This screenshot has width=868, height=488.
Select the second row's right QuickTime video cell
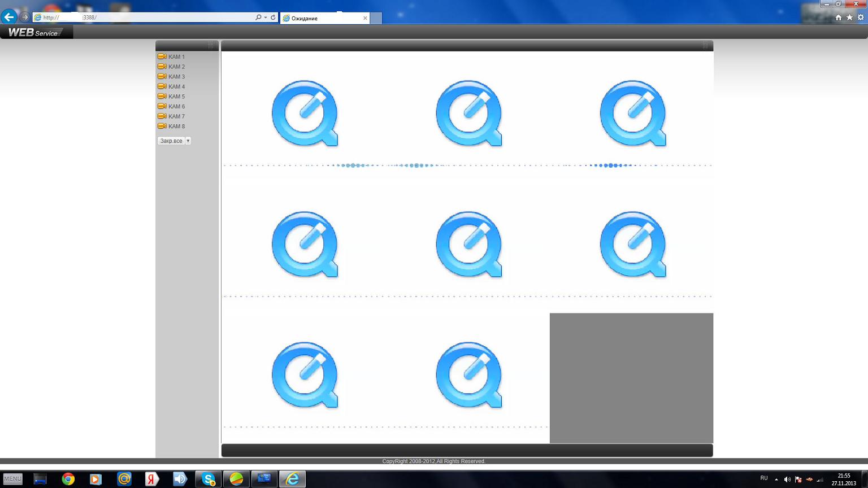coord(631,248)
